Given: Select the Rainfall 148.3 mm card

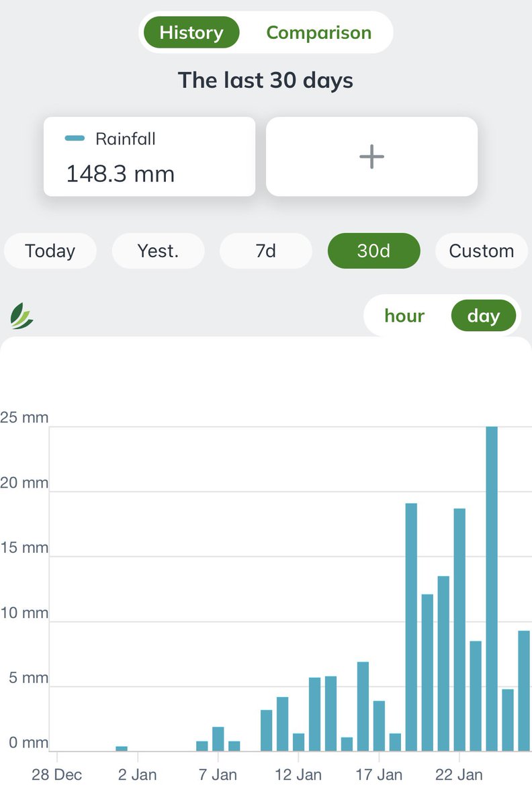Looking at the screenshot, I should click(x=149, y=156).
